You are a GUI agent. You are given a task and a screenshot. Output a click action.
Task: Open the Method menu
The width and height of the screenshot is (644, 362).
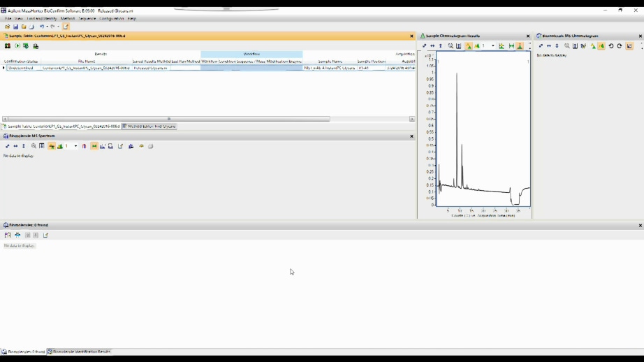pyautogui.click(x=67, y=18)
